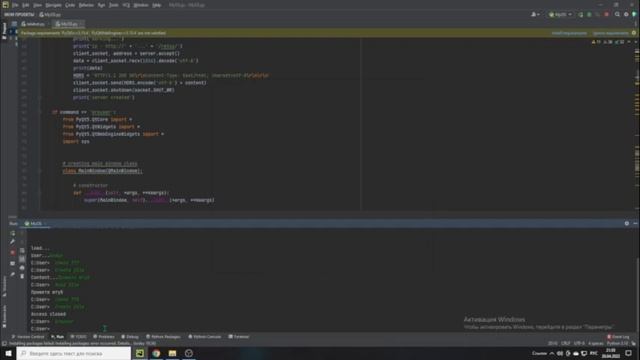Open the wrench settings icon in Run panel
Image resolution: width=640 pixels, height=360 pixels.
pyautogui.click(x=13, y=242)
